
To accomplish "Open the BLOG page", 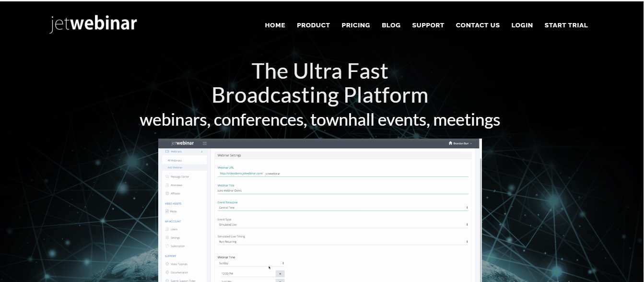I will (x=391, y=25).
